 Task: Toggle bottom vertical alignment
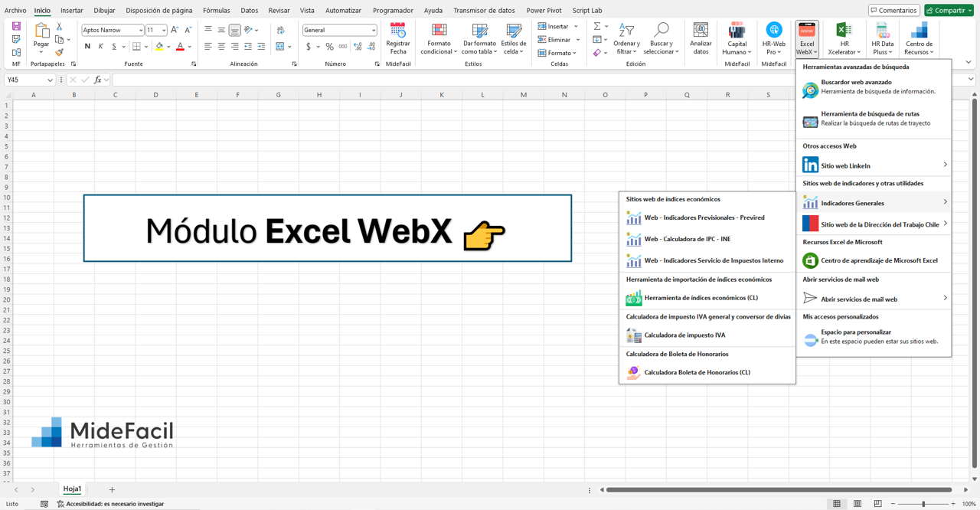click(234, 30)
